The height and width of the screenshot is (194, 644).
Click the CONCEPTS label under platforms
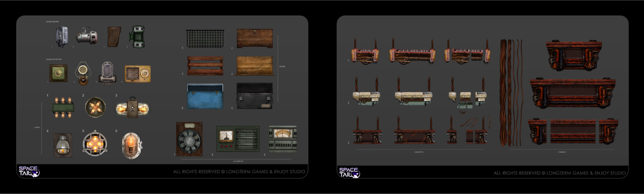click(x=419, y=152)
